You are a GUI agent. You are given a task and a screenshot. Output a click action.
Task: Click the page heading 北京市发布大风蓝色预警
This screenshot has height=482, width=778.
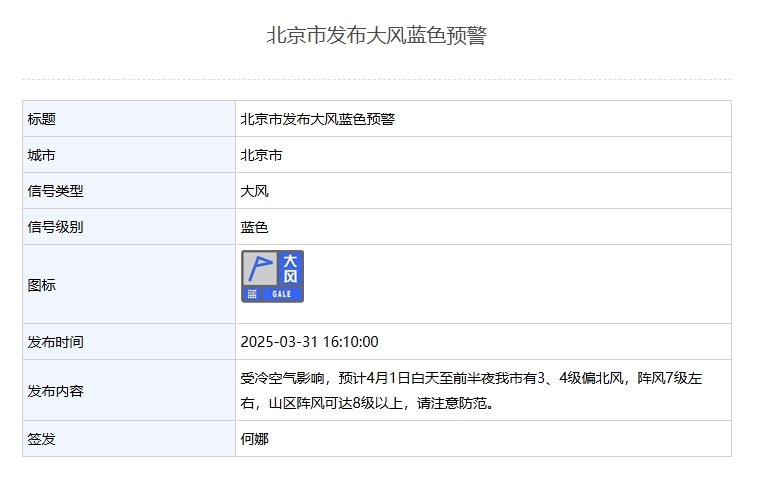pyautogui.click(x=377, y=36)
